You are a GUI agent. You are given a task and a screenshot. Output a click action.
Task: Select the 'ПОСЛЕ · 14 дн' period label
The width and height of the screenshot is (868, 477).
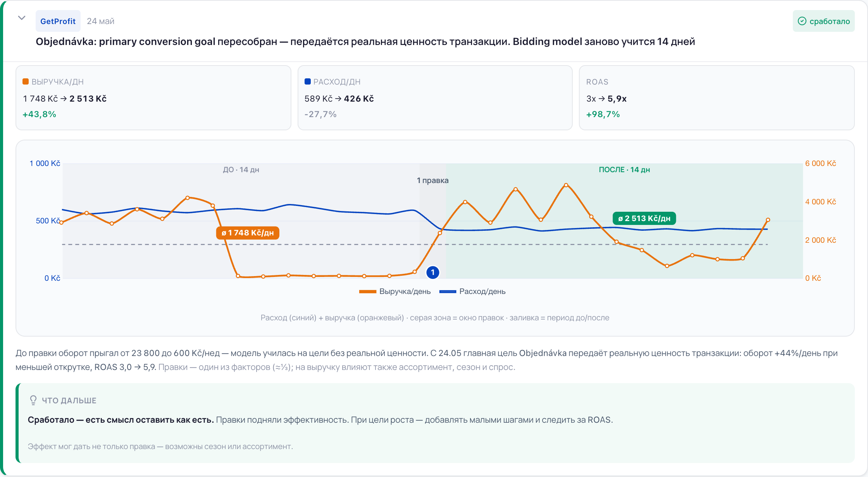coord(624,170)
